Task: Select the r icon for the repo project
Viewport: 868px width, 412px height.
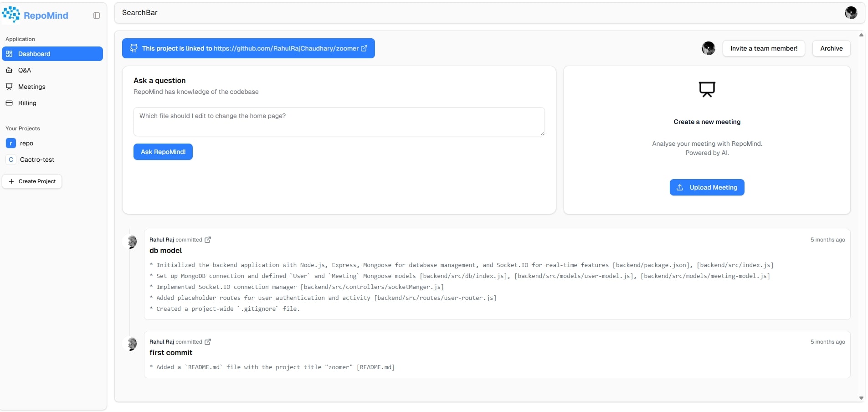Action: pos(10,143)
